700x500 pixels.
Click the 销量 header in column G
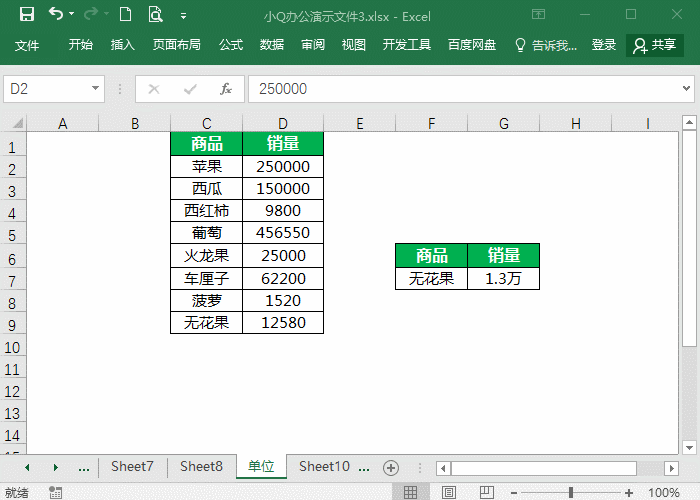[504, 255]
